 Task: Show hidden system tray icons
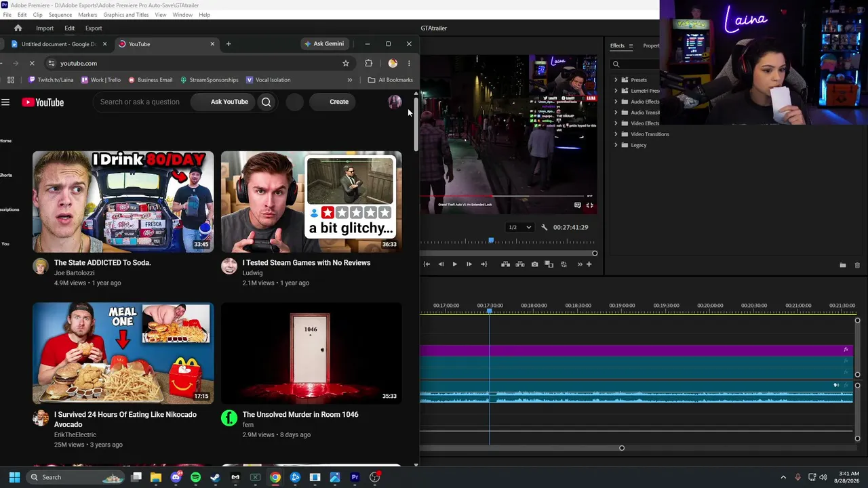pos(783,477)
